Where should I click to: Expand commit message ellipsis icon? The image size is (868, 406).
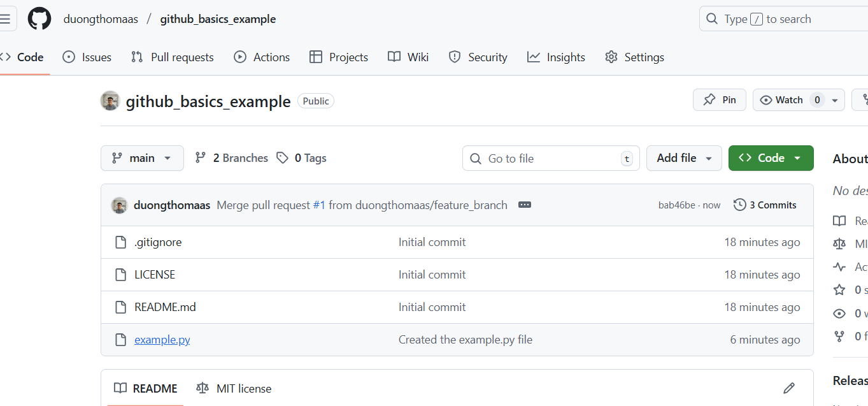pyautogui.click(x=525, y=205)
